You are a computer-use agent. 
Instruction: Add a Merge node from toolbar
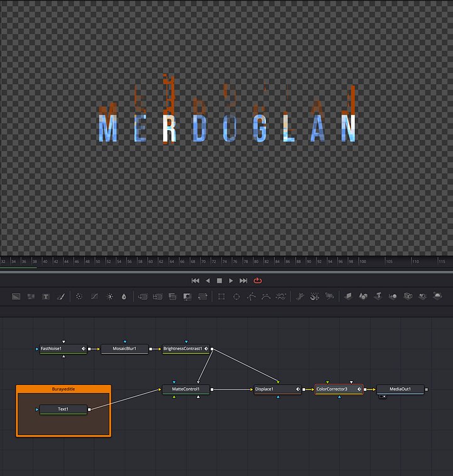tap(142, 297)
